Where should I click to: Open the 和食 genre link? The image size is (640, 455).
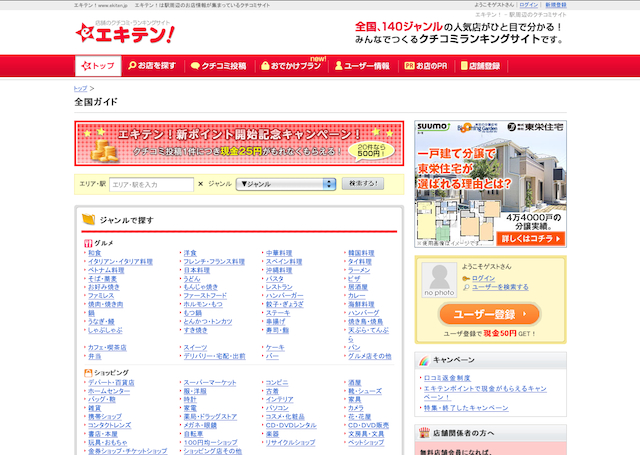coord(95,253)
